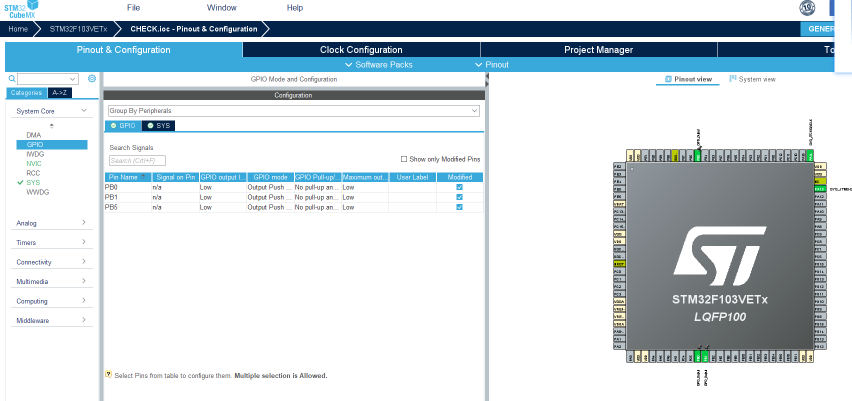This screenshot has width=852, height=401.
Task: Click the STM32CubeMX logo
Action: (x=22, y=9)
